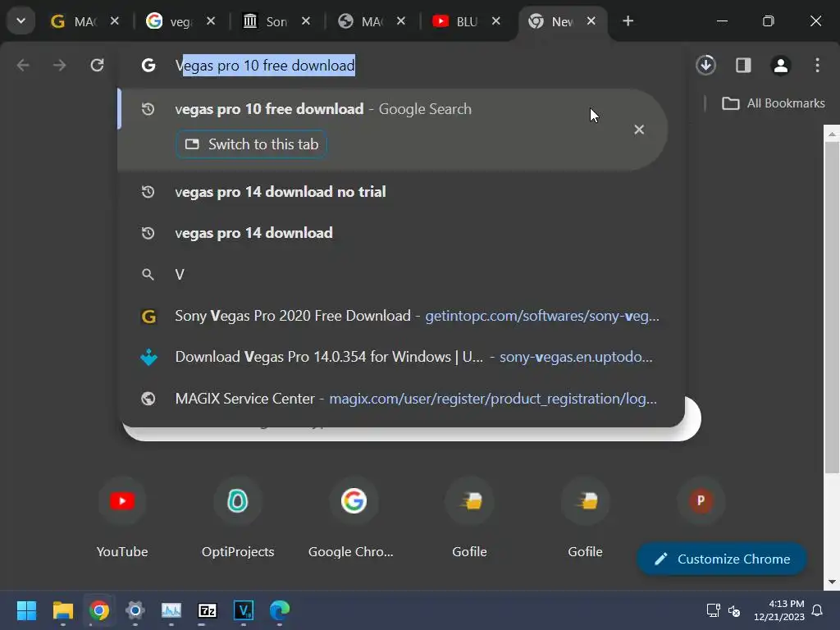Open 7-Zip from the taskbar

click(x=208, y=610)
